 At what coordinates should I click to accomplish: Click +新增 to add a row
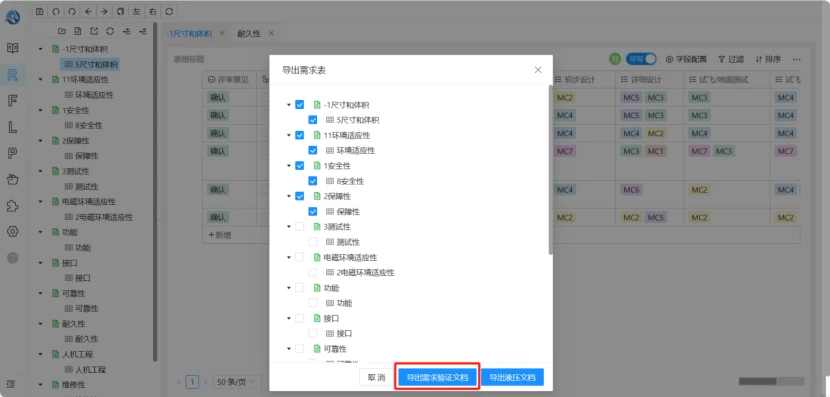point(219,235)
